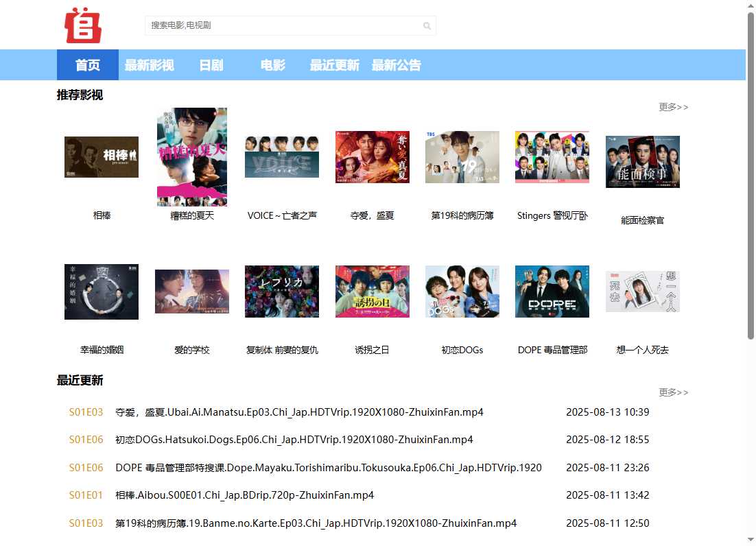Viewport: 756px width, 546px height.
Task: Open the 初恋DOGs poster thumbnail
Action: (462, 292)
